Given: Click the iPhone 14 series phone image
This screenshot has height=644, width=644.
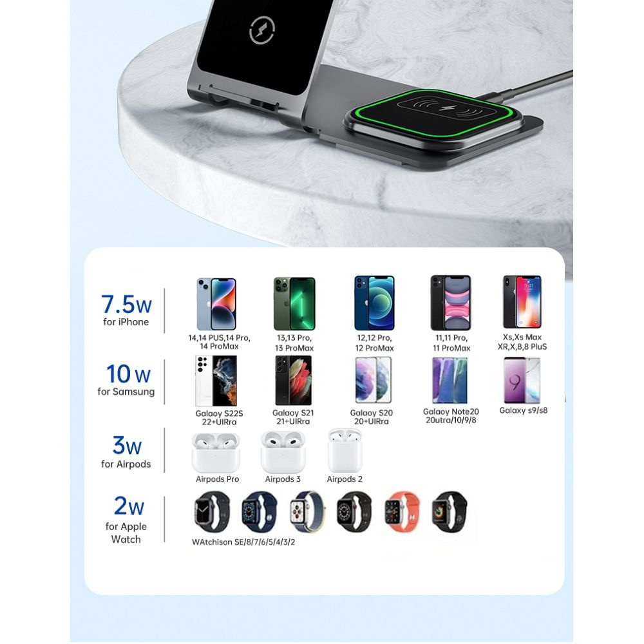Looking at the screenshot, I should [x=216, y=304].
